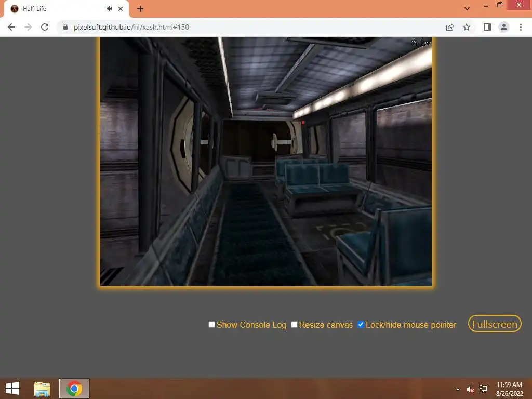Minimize the Chrome window

pyautogui.click(x=486, y=6)
